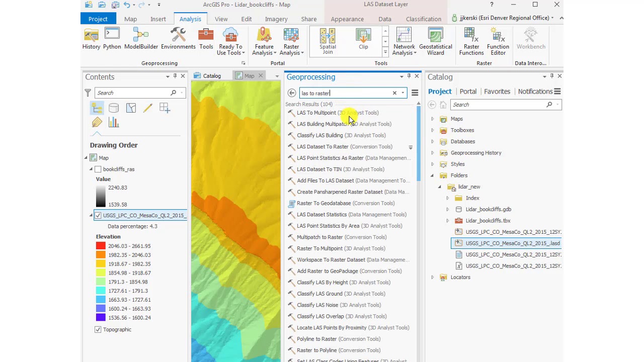Expand Lidar_bookcliffs.gdb in Catalog
The image size is (644, 362).
[447, 209]
